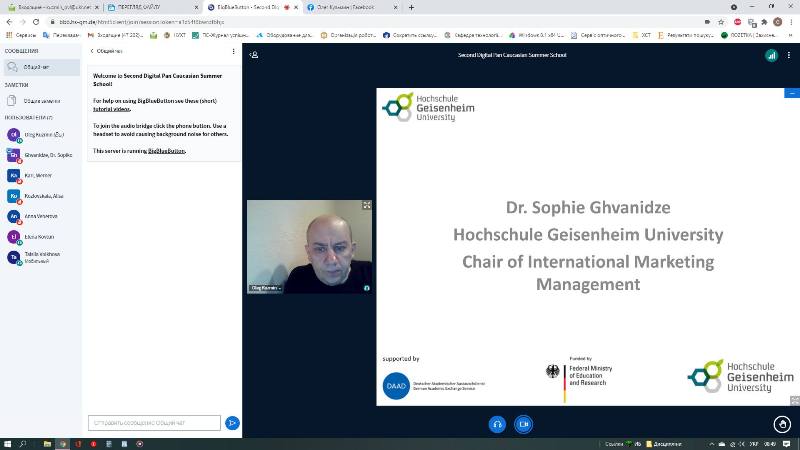The width and height of the screenshot is (800, 450).
Task: Show hidden system tray icons
Action: click(x=712, y=444)
